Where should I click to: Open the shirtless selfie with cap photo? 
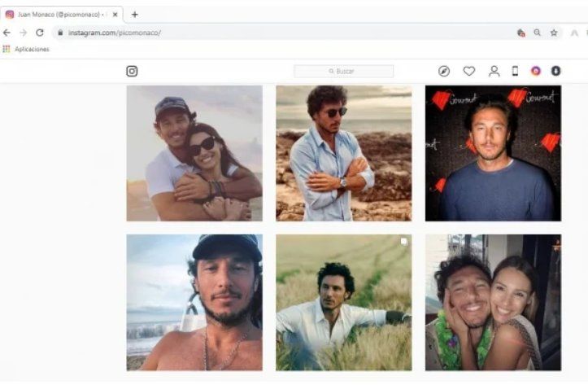tap(194, 303)
